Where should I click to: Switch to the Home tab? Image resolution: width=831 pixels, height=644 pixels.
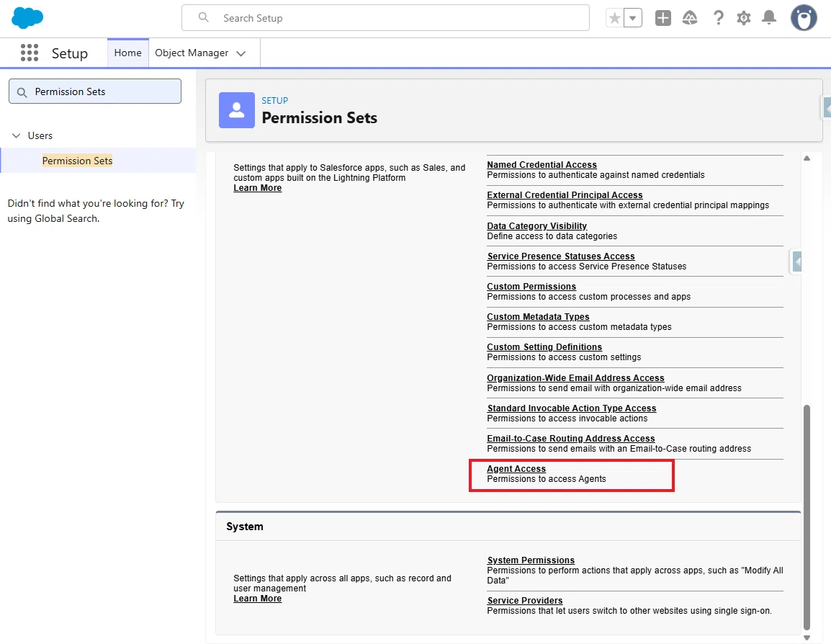point(127,53)
